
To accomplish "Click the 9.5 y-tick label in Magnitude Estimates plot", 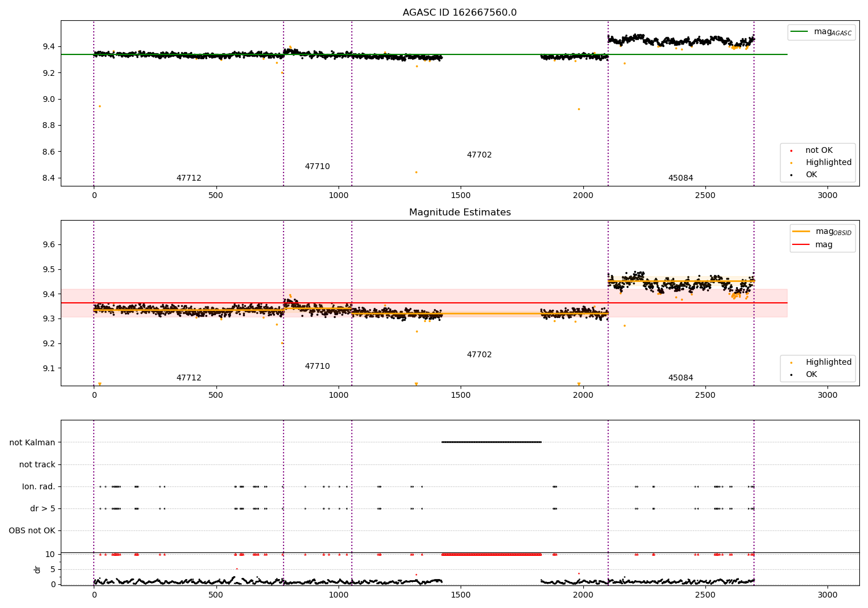I will pos(49,270).
